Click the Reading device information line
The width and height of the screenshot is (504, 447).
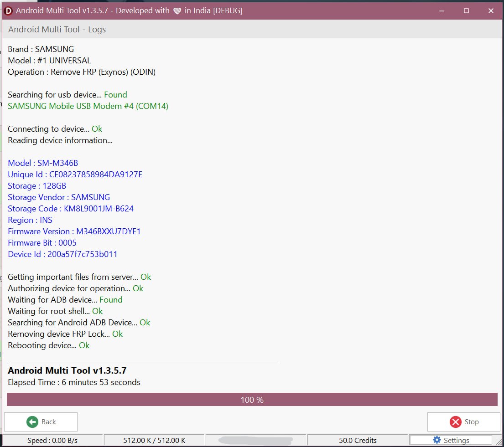click(x=60, y=140)
